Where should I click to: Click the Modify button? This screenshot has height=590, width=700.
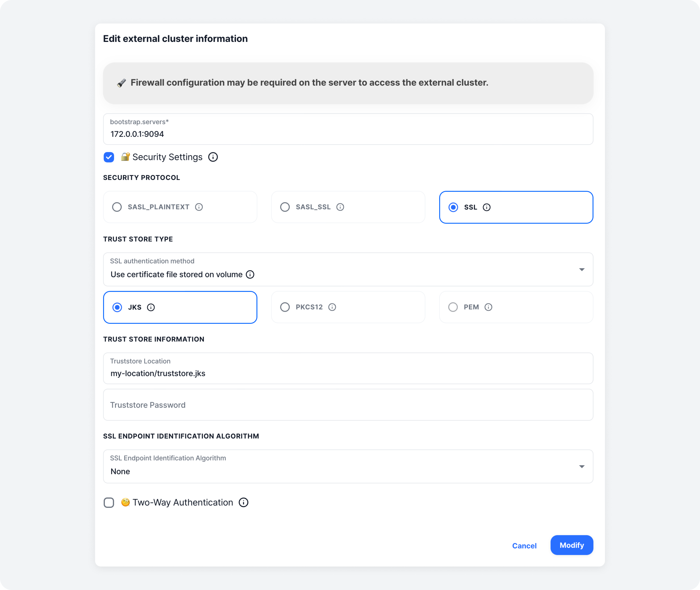[571, 545]
